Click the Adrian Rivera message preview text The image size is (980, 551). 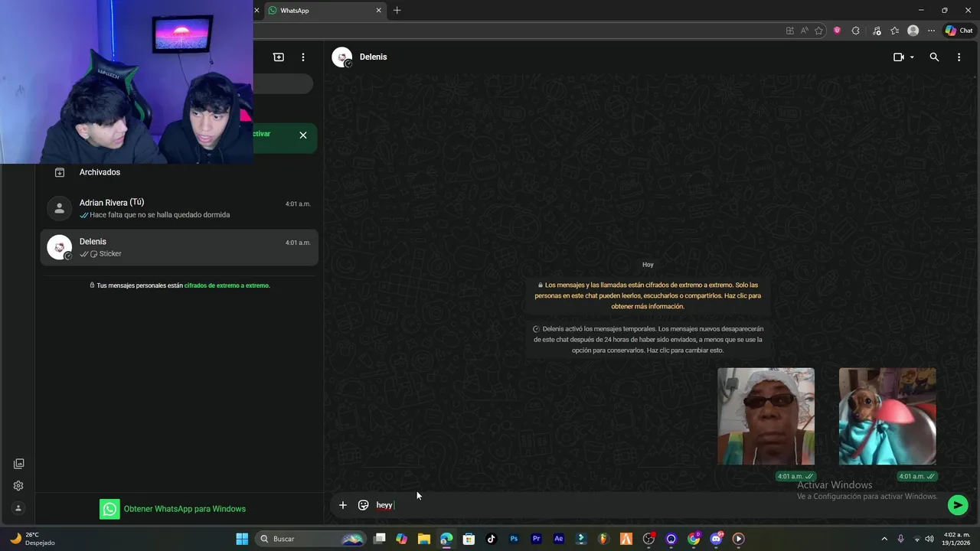(159, 215)
